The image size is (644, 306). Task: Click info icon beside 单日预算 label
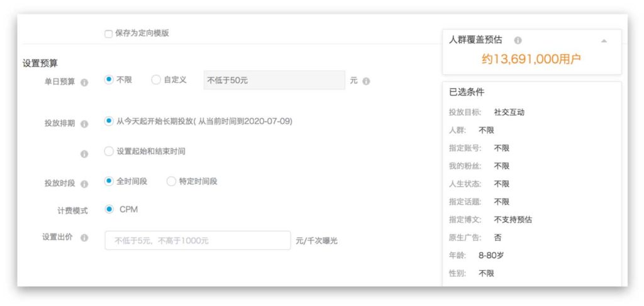click(x=84, y=82)
